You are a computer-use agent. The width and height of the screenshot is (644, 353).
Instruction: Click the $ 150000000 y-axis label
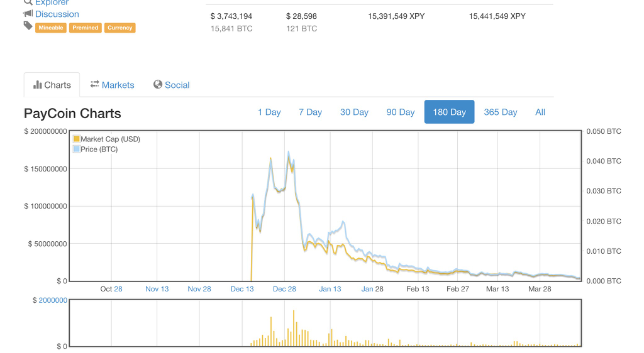click(45, 169)
